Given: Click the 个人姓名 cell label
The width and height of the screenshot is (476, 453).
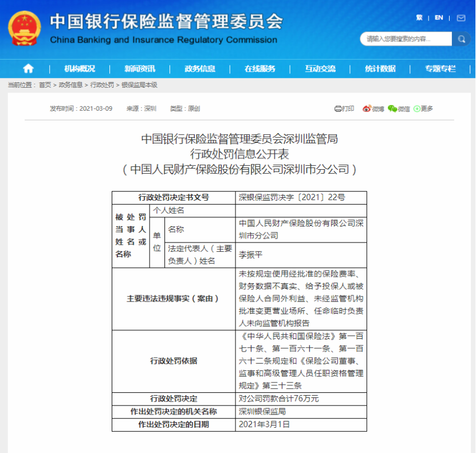Looking at the screenshot, I should 168,210.
